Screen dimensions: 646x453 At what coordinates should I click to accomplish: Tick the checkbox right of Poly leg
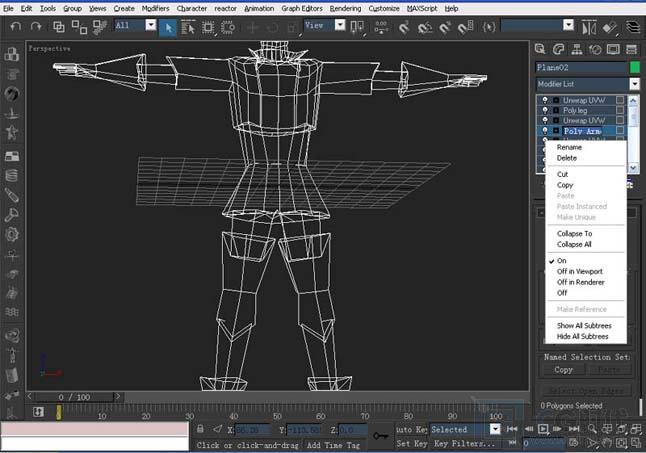pos(620,110)
